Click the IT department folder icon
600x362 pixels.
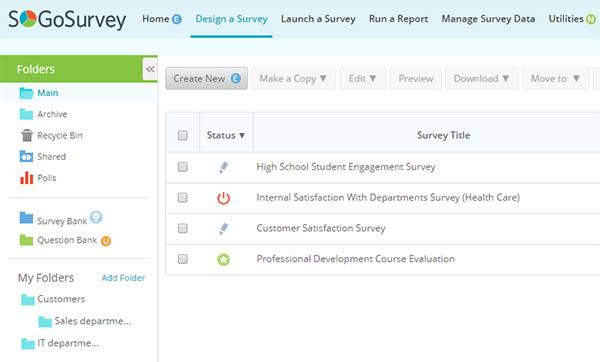28,344
